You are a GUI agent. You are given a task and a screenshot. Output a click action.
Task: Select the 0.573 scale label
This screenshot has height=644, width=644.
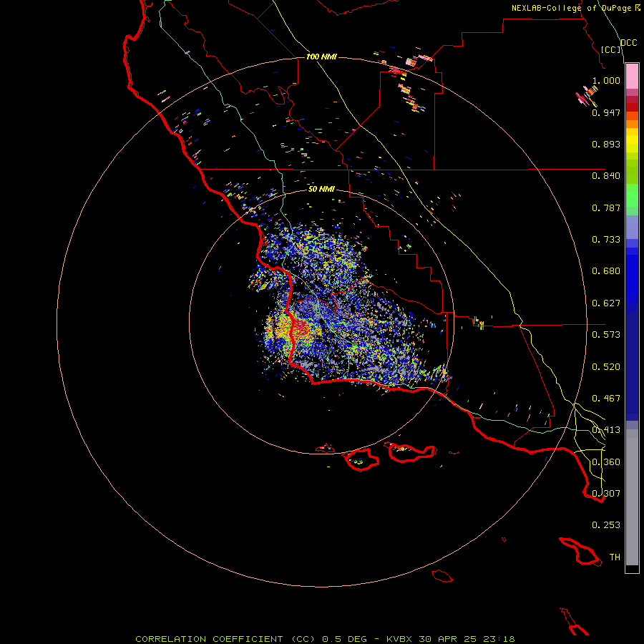tap(606, 335)
